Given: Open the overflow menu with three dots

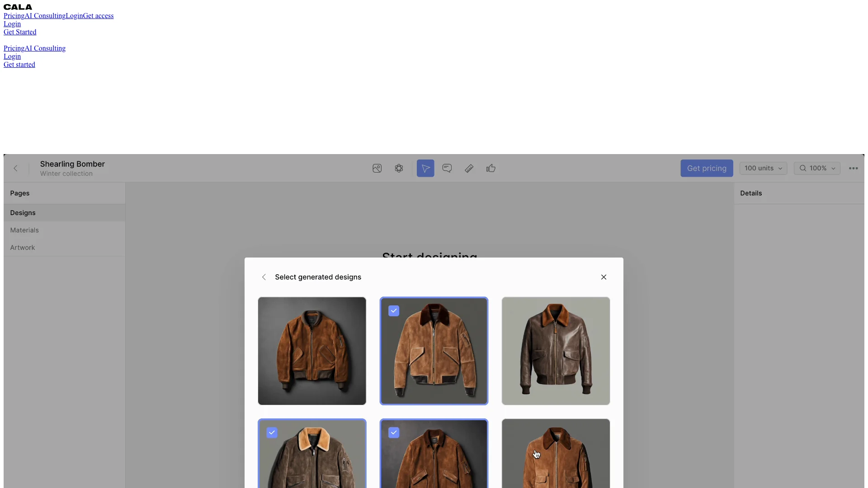Looking at the screenshot, I should coord(854,168).
